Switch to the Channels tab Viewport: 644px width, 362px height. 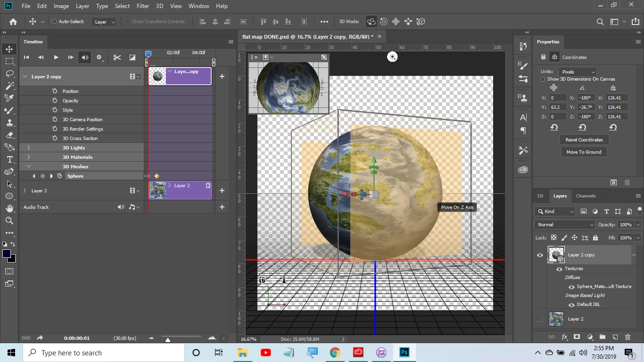tap(586, 196)
